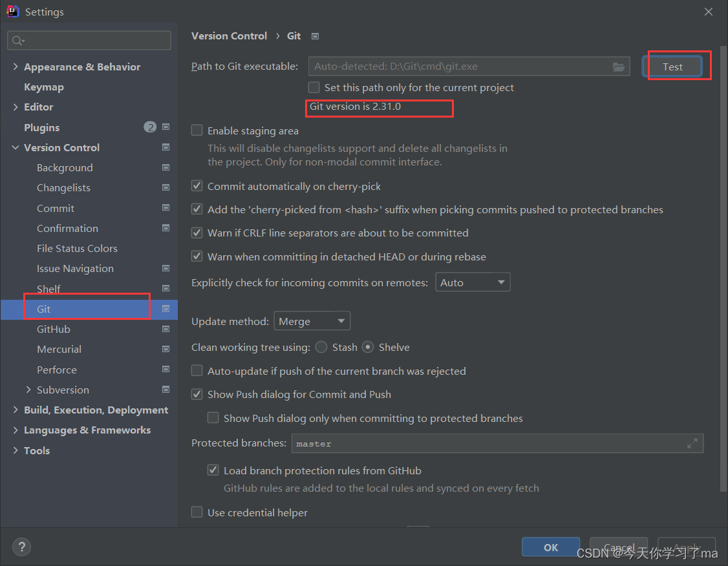Click the search magnifier icon in settings search

[x=17, y=41]
